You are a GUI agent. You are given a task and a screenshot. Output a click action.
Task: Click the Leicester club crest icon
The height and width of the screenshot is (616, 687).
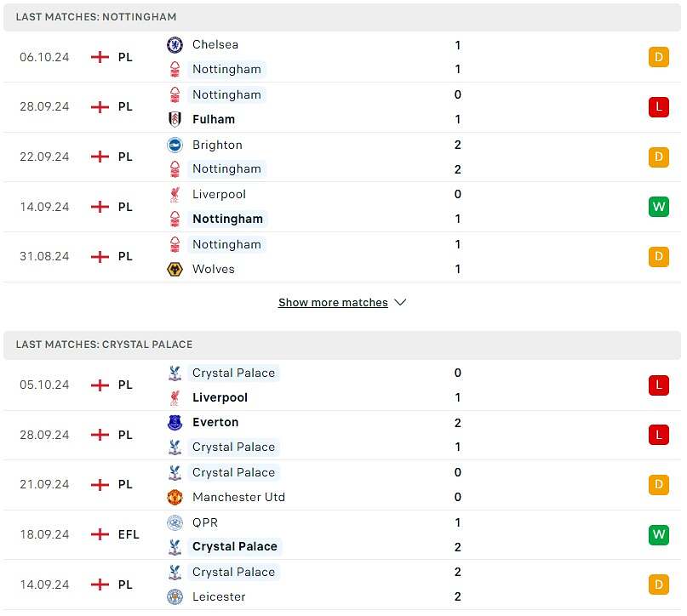[175, 596]
